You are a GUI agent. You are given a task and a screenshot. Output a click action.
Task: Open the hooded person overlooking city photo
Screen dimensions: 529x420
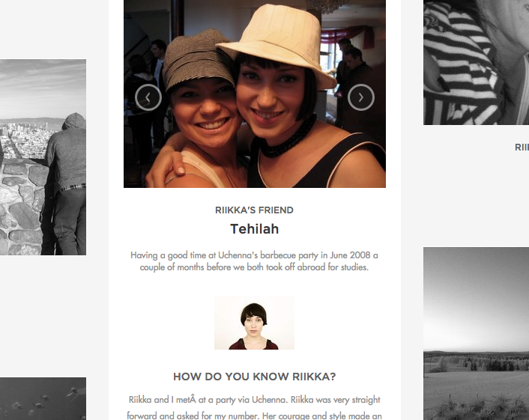click(43, 157)
